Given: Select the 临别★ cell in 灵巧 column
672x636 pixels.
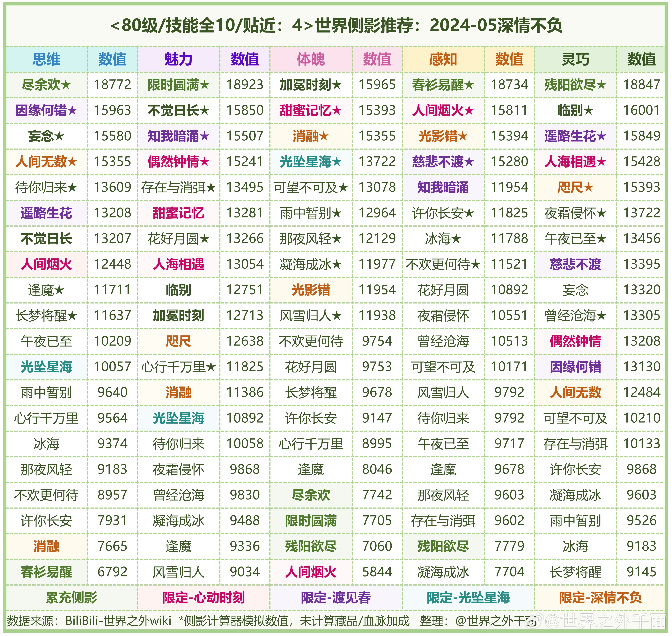Looking at the screenshot, I should tap(575, 111).
